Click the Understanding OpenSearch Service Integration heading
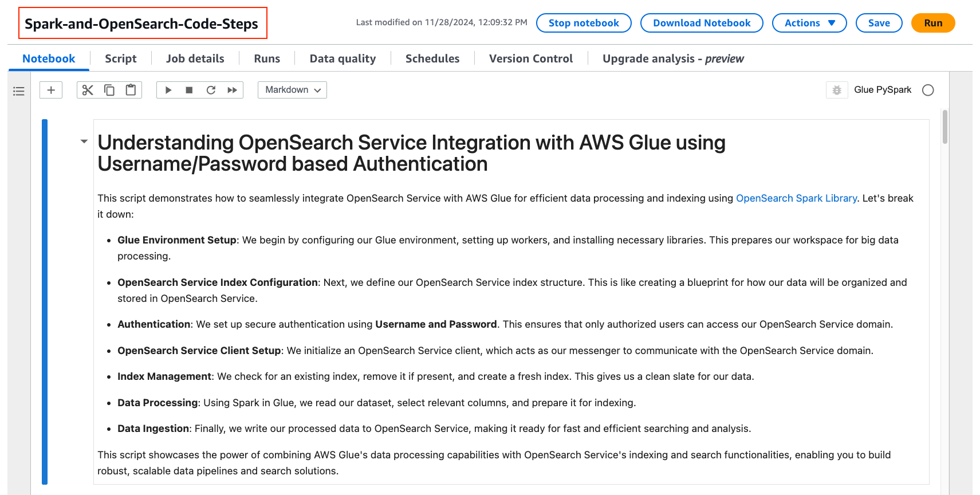The image size is (980, 495). pos(411,153)
